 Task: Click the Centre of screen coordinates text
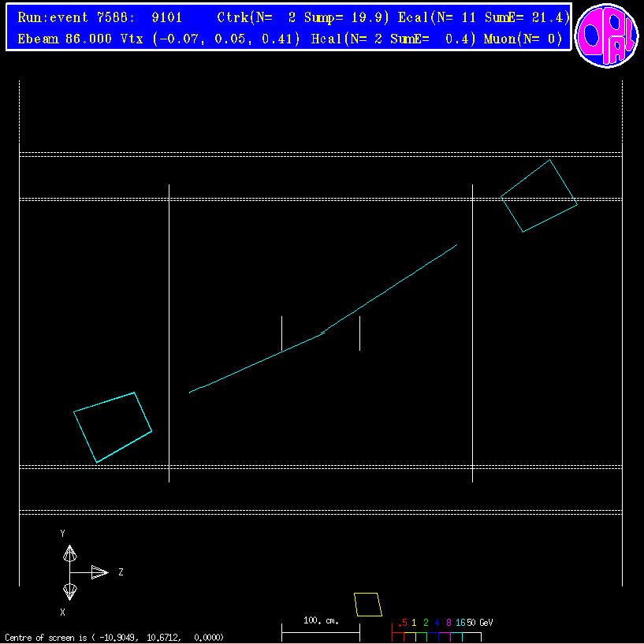point(114,637)
